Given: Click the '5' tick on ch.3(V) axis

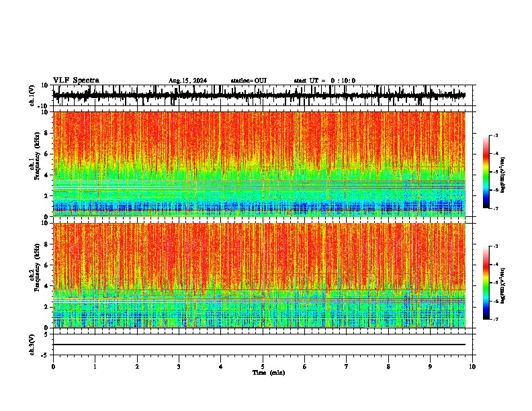Looking at the screenshot, I should [46, 334].
